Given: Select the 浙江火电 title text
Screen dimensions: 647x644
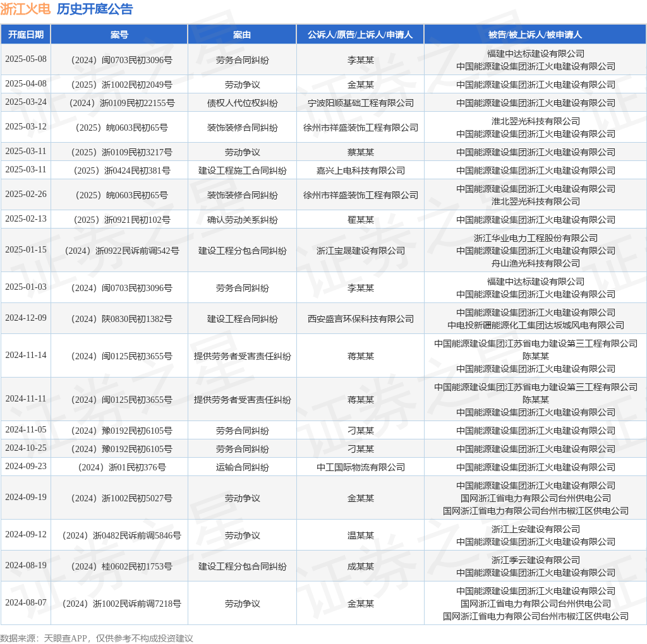Looking at the screenshot, I should 25,9.
